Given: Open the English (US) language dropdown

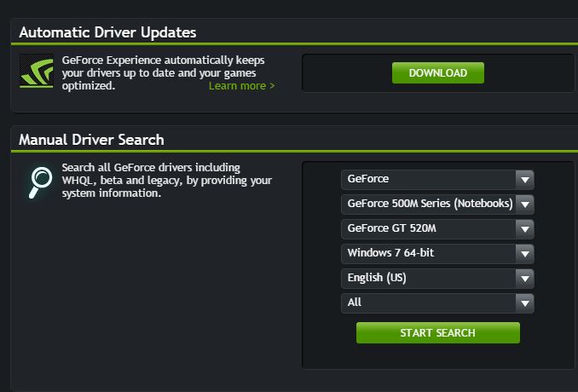Looking at the screenshot, I should pyautogui.click(x=429, y=278).
